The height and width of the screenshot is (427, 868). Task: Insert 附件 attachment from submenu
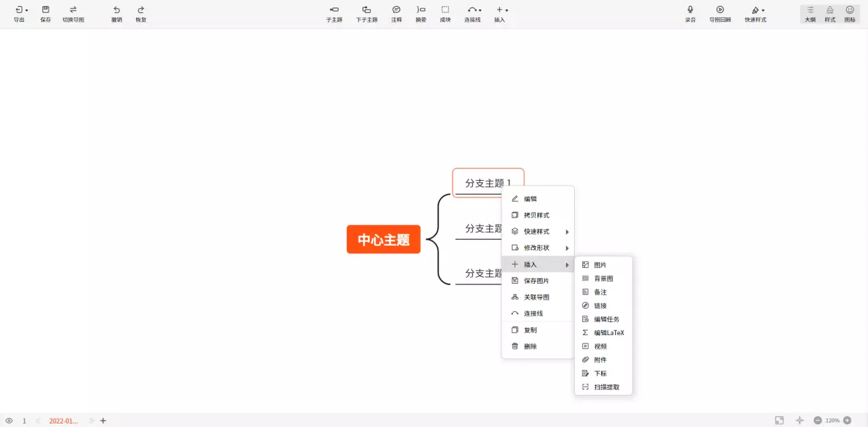[x=604, y=360]
